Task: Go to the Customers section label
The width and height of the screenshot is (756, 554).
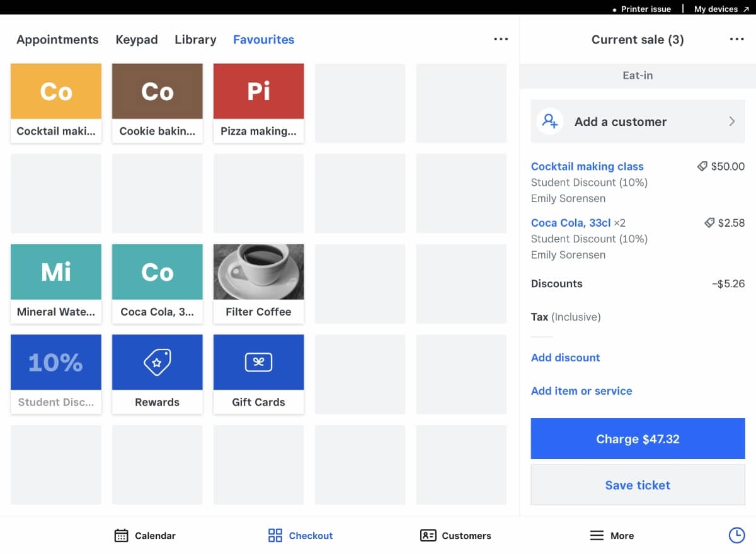Action: (466, 536)
